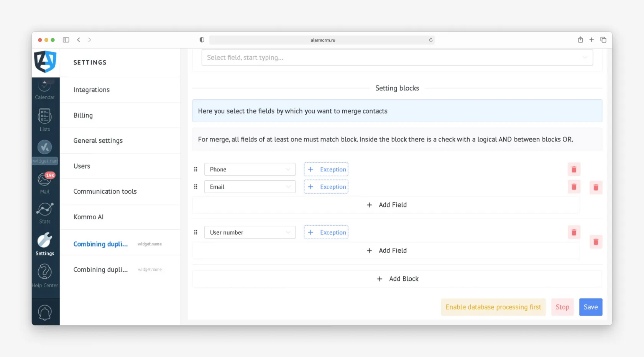Add Exception to the Phone field
Image resolution: width=644 pixels, height=357 pixels.
click(326, 169)
